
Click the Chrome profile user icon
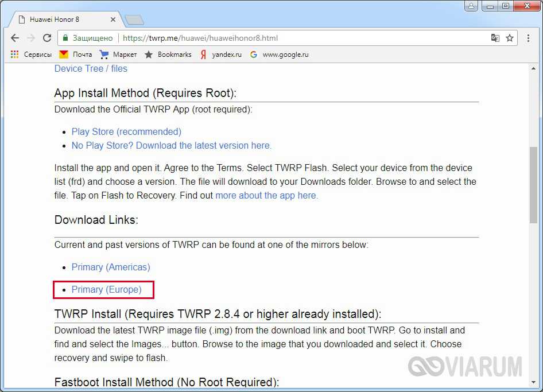tap(471, 6)
